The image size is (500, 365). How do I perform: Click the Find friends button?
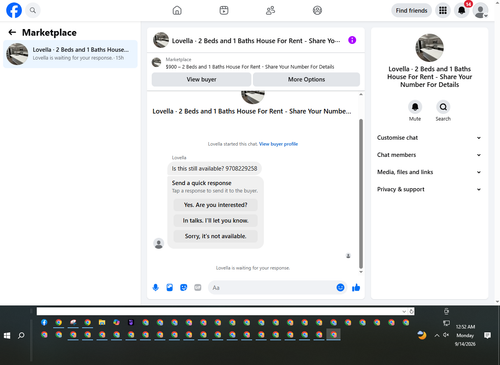point(411,11)
